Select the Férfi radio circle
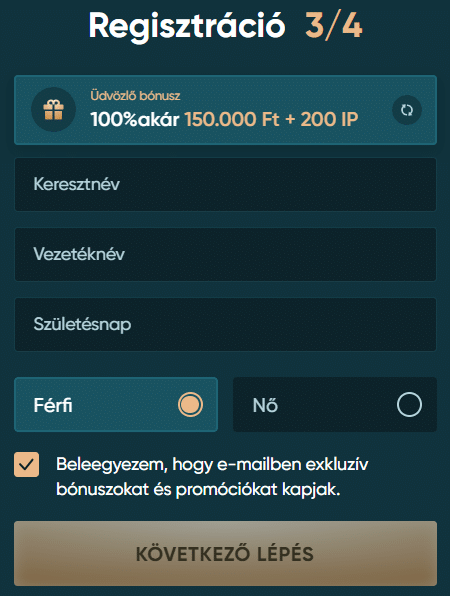This screenshot has height=596, width=450. click(190, 404)
